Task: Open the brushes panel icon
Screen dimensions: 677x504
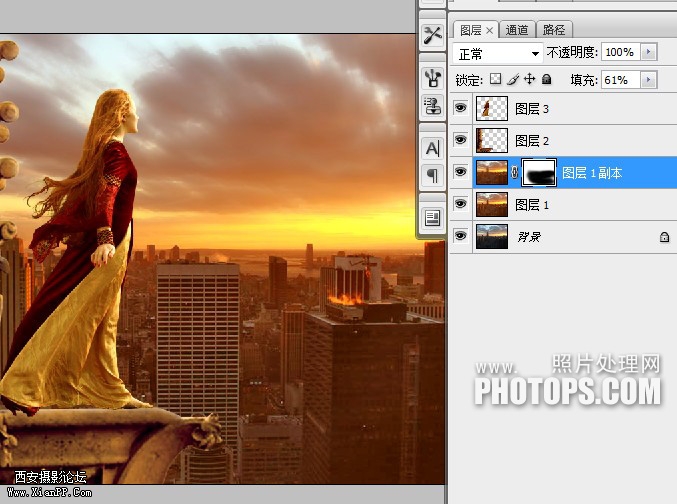Action: point(432,78)
